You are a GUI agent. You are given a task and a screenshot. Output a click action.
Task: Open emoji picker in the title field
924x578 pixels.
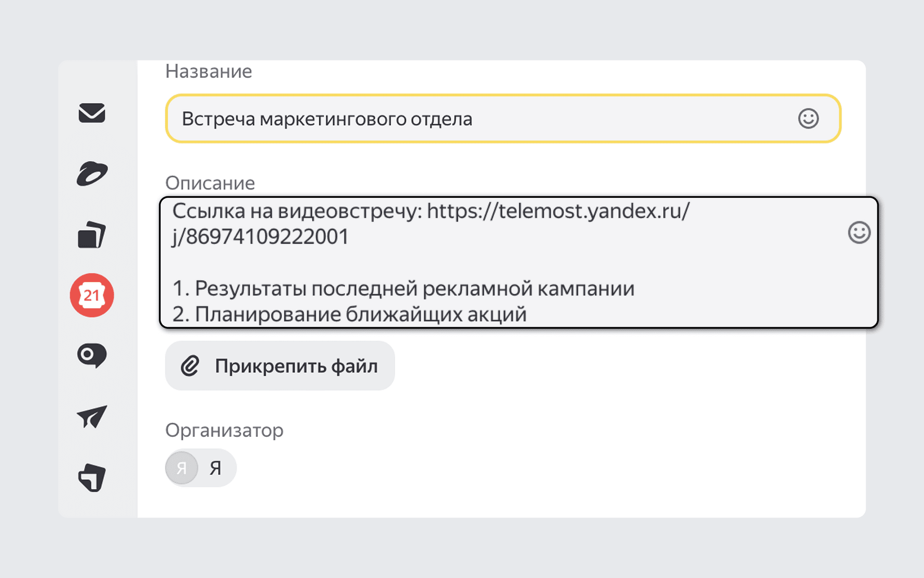808,118
